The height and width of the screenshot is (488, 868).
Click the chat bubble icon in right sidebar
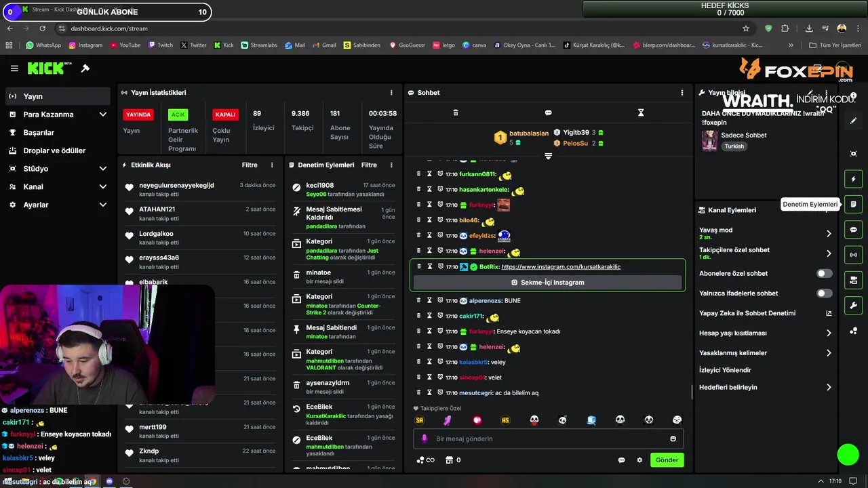pos(854,230)
